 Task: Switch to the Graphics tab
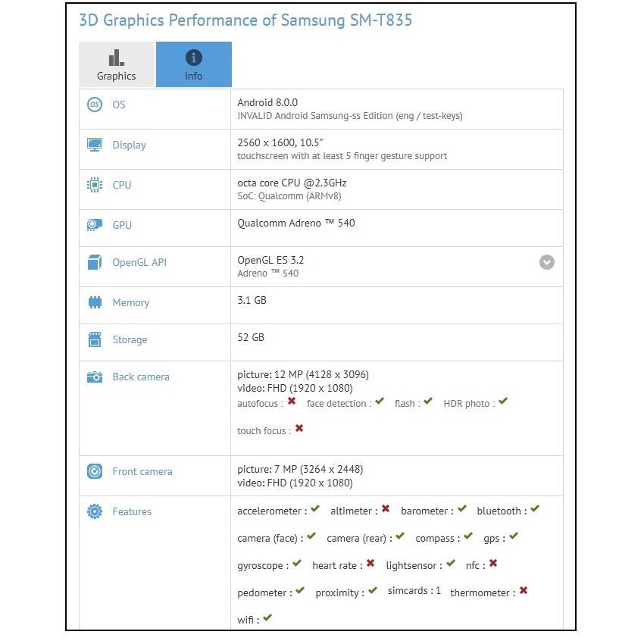point(117,64)
